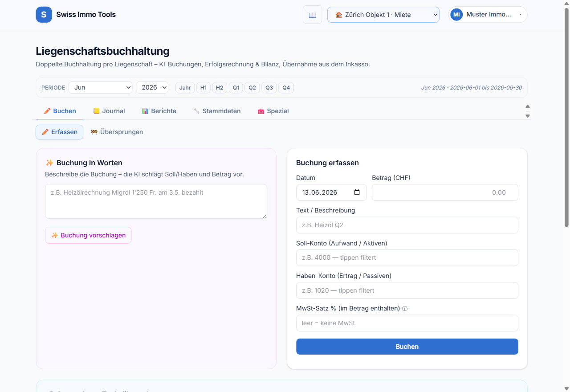Switch to the Journal tab
The image size is (570, 392).
click(x=109, y=111)
